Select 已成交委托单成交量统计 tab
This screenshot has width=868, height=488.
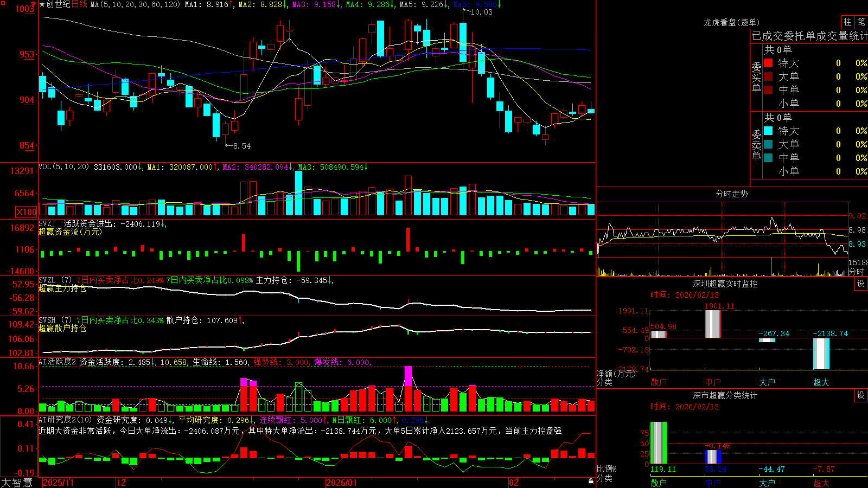click(809, 36)
